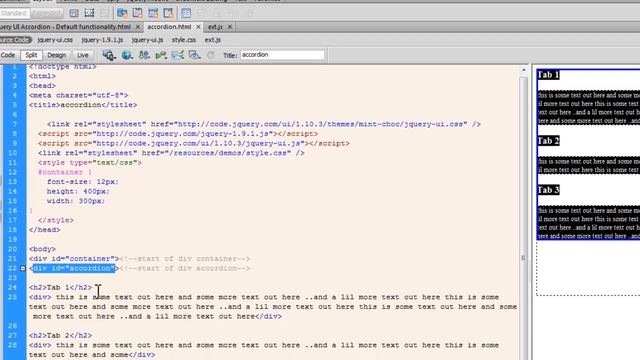Image resolution: width=640 pixels, height=360 pixels.
Task: Select the Tab 2 heading in Design view
Action: coord(548,141)
